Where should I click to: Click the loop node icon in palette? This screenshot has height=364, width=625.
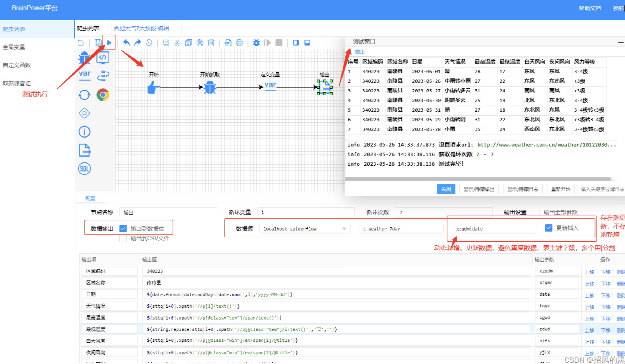[x=84, y=95]
